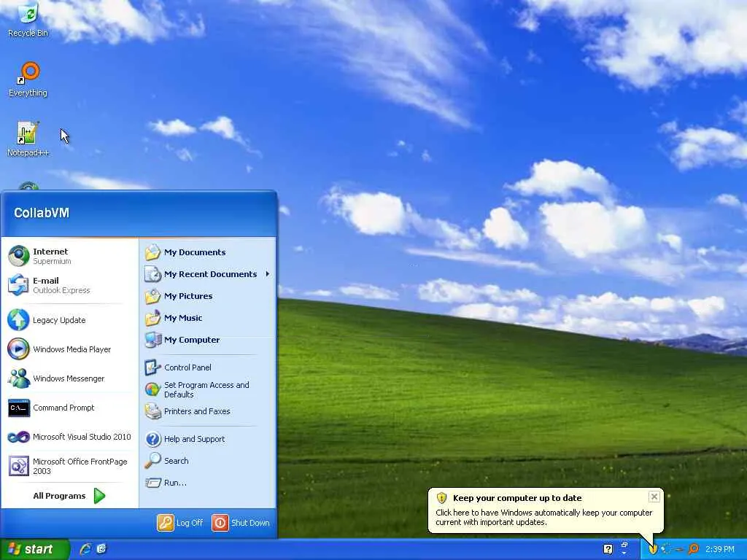747x560 pixels.
Task: Click the quick launch icon beside Internet Explorer
Action: 101,549
